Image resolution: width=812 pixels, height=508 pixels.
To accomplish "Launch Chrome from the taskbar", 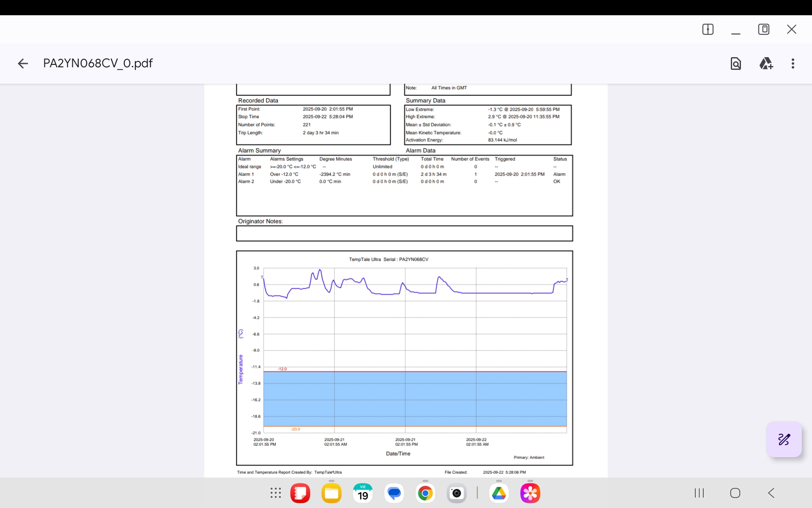I will point(425,493).
